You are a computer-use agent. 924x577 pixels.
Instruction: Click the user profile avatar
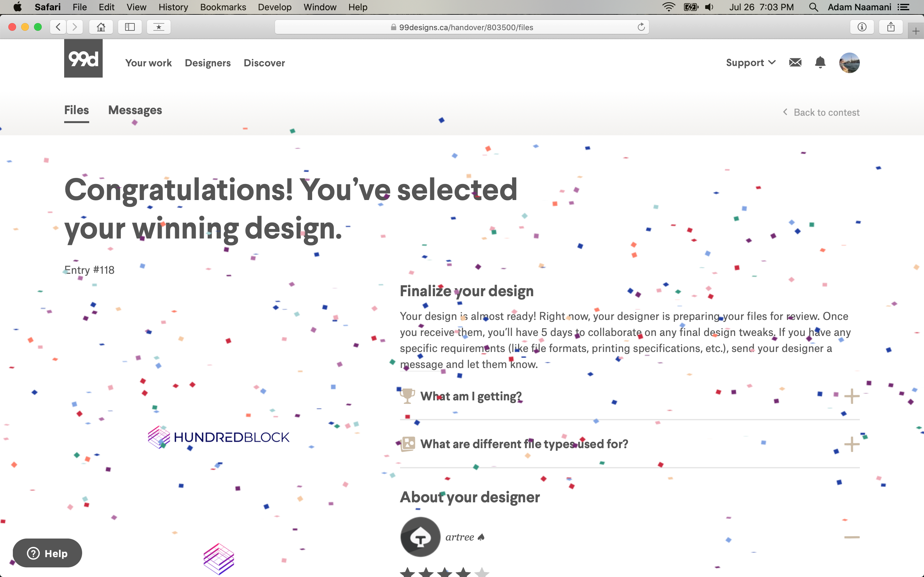click(849, 63)
